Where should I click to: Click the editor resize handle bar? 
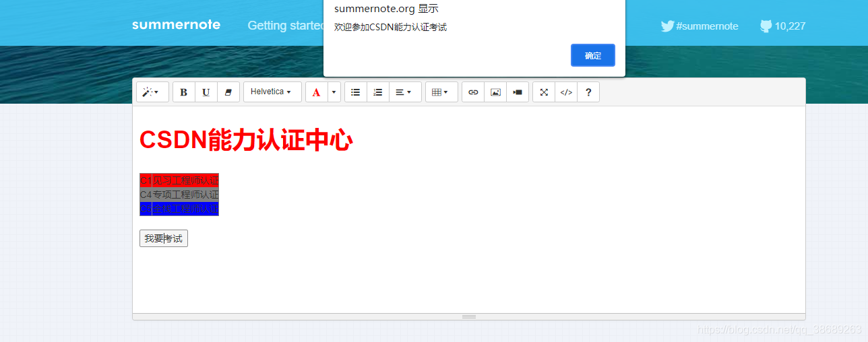click(x=469, y=316)
